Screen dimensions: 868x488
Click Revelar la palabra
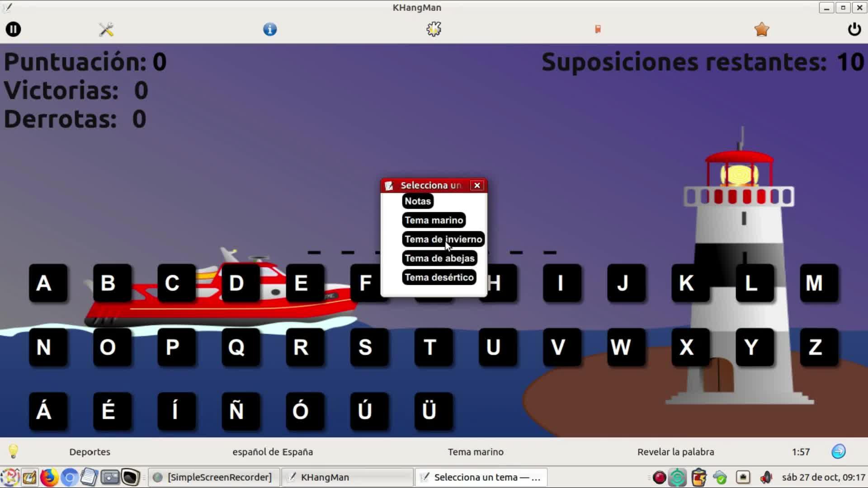[675, 452]
